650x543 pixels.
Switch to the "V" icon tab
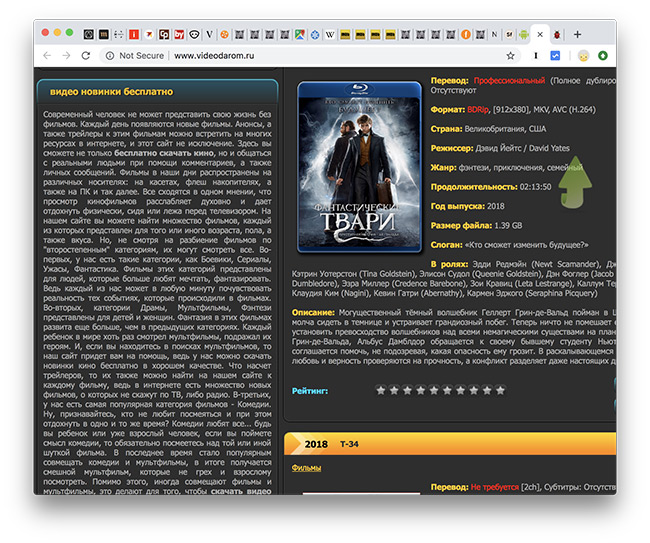209,34
